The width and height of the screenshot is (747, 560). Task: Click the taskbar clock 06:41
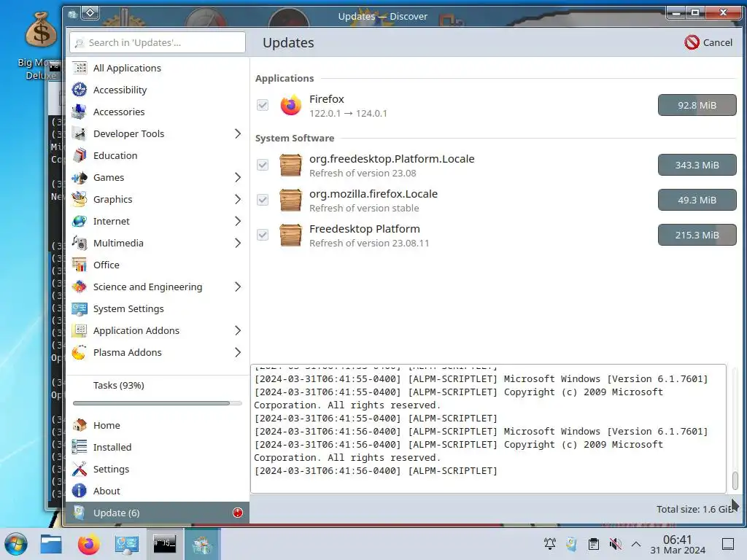tap(678, 540)
